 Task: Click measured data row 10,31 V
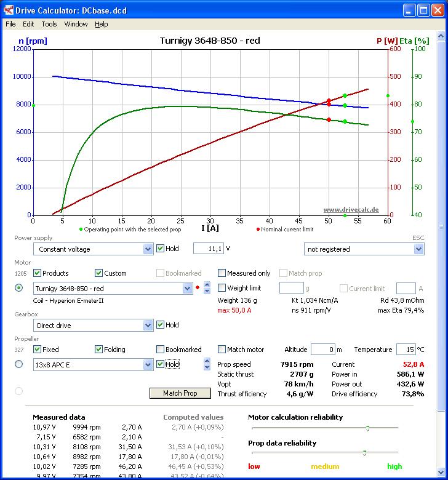(x=128, y=447)
